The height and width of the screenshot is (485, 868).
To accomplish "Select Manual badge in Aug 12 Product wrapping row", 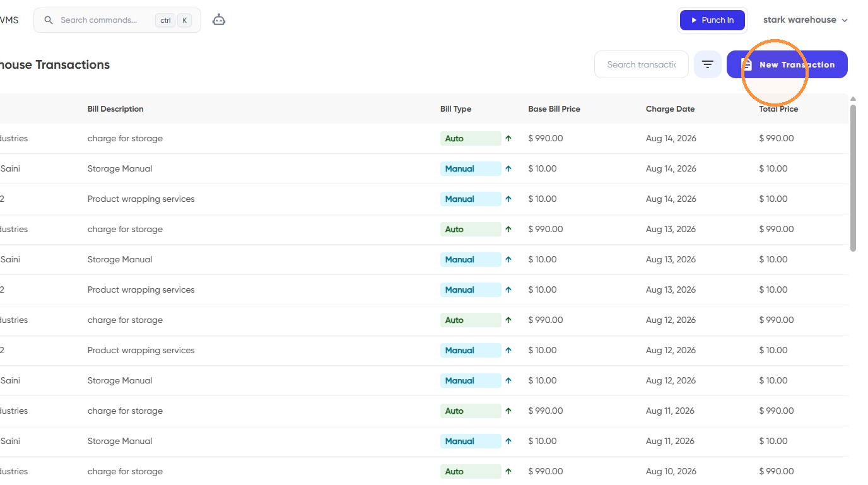I will tap(471, 350).
